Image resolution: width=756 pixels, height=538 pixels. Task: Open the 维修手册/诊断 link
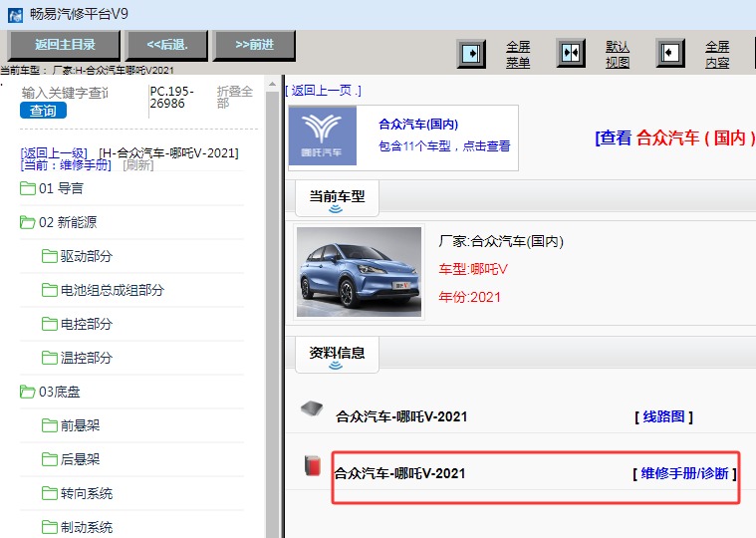pyautogui.click(x=684, y=473)
